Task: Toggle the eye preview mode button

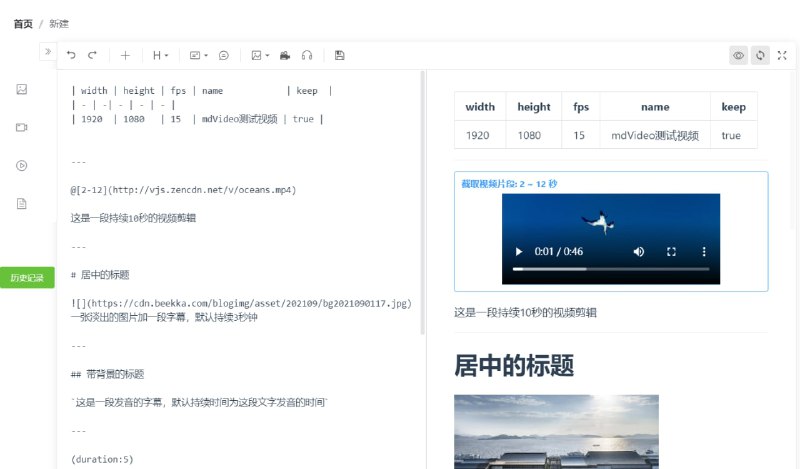Action: (738, 55)
